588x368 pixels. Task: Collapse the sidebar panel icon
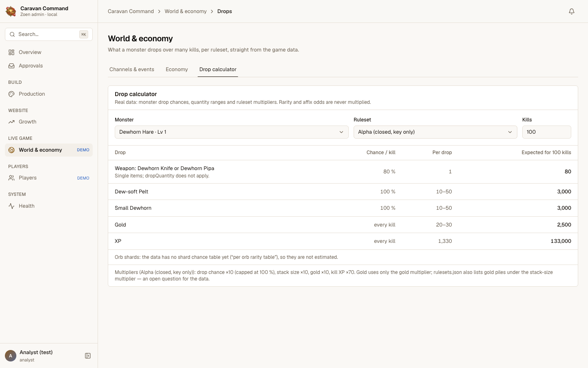[x=88, y=356]
